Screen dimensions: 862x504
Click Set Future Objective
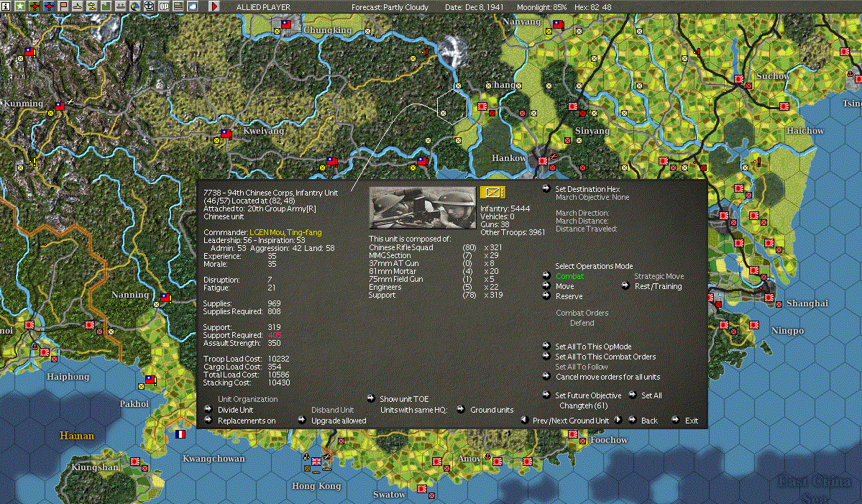coord(587,395)
